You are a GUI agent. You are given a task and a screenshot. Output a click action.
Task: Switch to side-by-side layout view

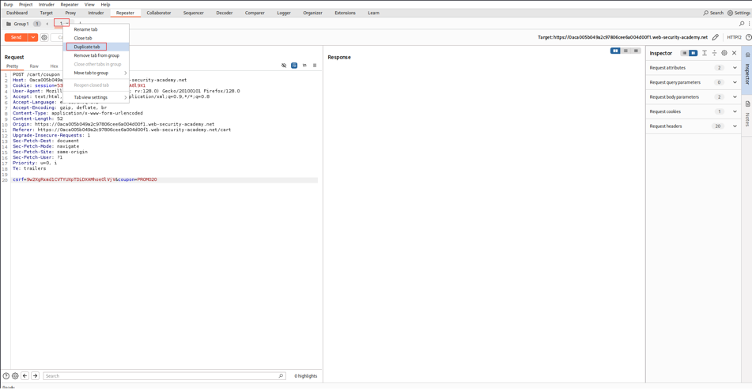[x=615, y=51]
